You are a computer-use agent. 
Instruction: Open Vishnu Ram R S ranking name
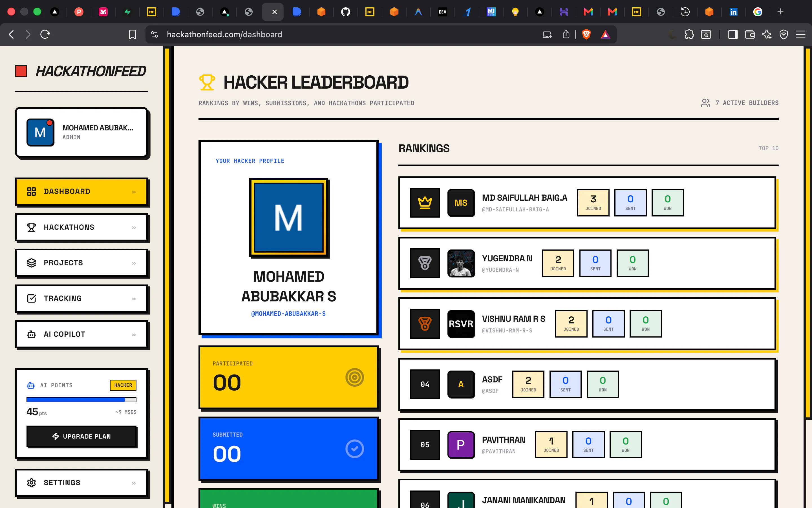(x=514, y=319)
